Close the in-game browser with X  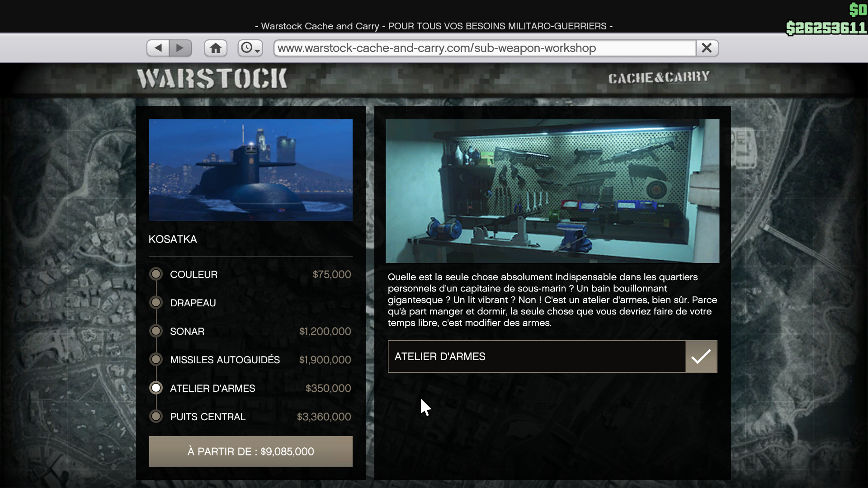point(707,48)
